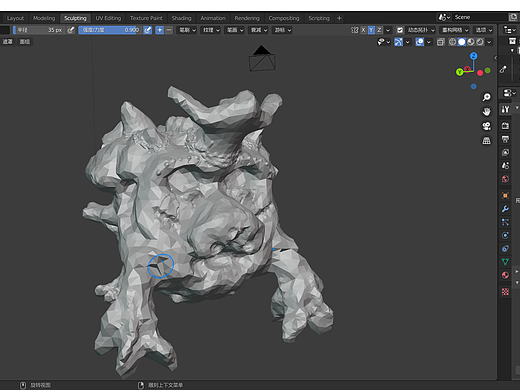520x390 pixels.
Task: Open the Modifiers wrench tab
Action: pyautogui.click(x=505, y=209)
